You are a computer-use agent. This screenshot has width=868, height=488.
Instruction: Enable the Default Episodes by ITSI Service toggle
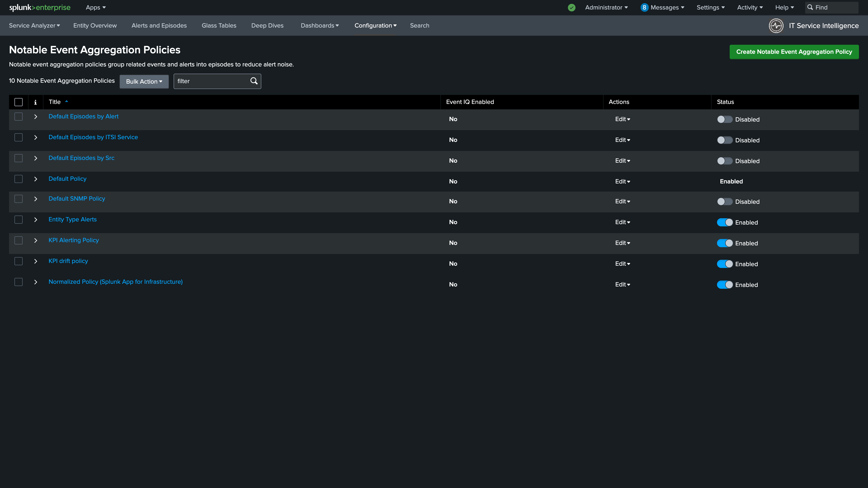(724, 140)
